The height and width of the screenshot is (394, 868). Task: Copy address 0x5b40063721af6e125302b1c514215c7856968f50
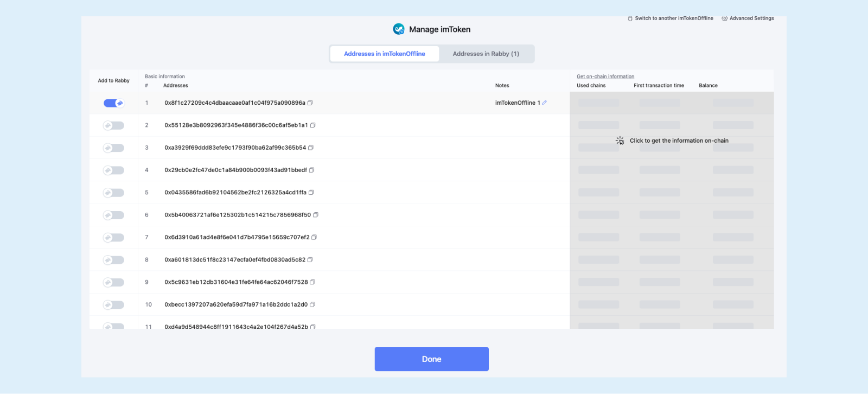click(x=315, y=215)
